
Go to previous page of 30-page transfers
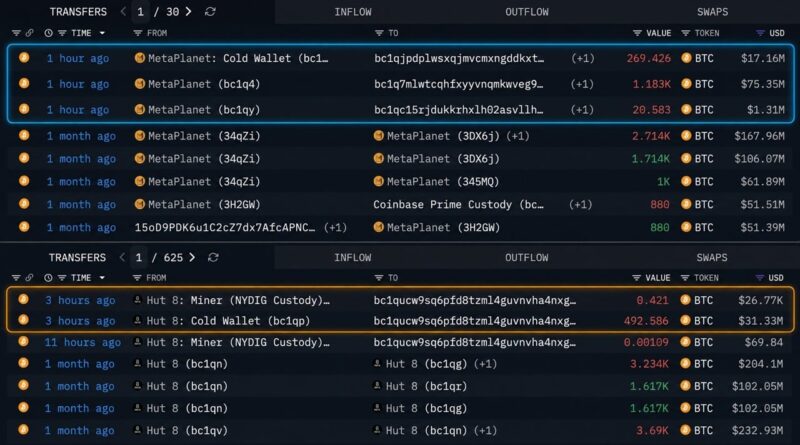click(123, 12)
